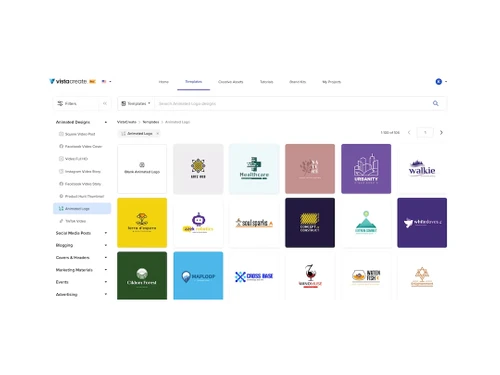Expand Marketing Materials category

[106, 270]
